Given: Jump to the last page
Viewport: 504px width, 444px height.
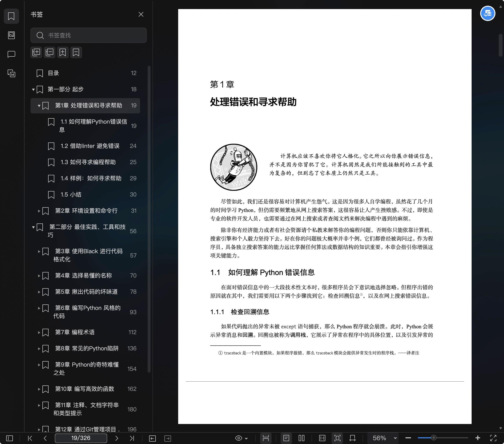Looking at the screenshot, I should tap(132, 438).
